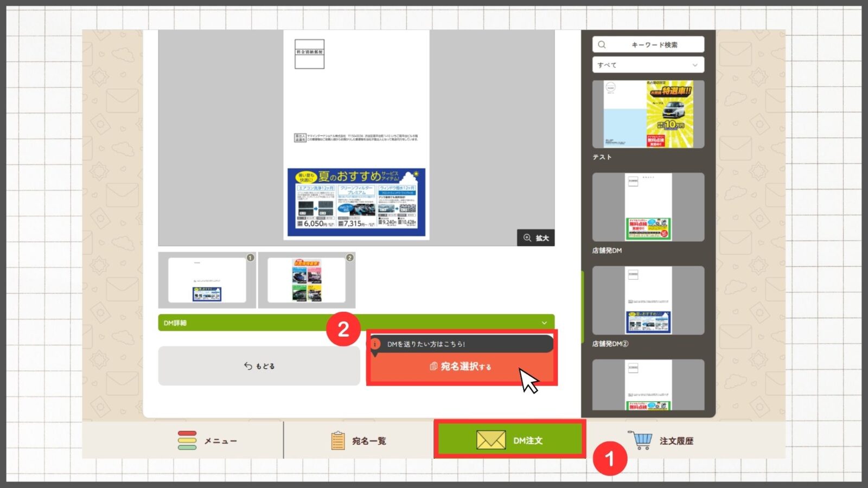Choose the テスト template thumbnail

pyautogui.click(x=648, y=114)
